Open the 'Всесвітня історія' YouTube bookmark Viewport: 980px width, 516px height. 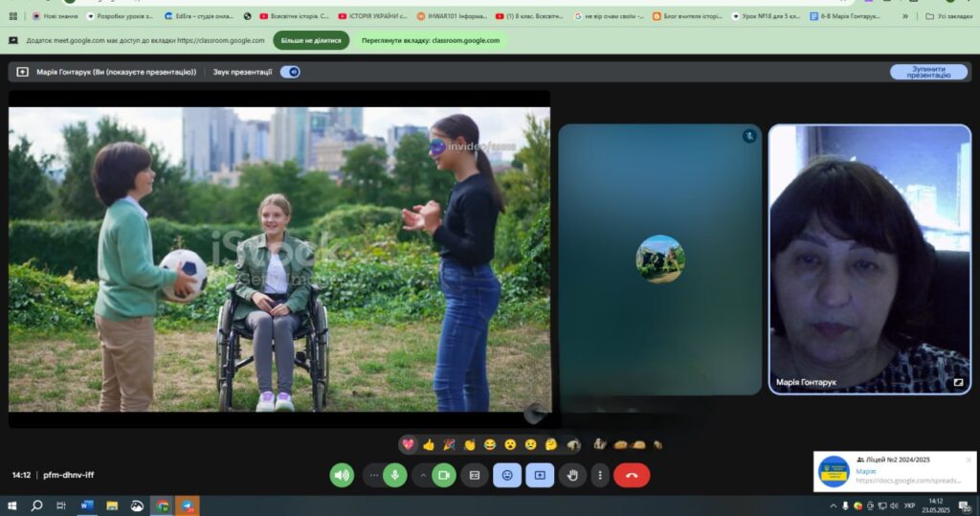[x=294, y=16]
